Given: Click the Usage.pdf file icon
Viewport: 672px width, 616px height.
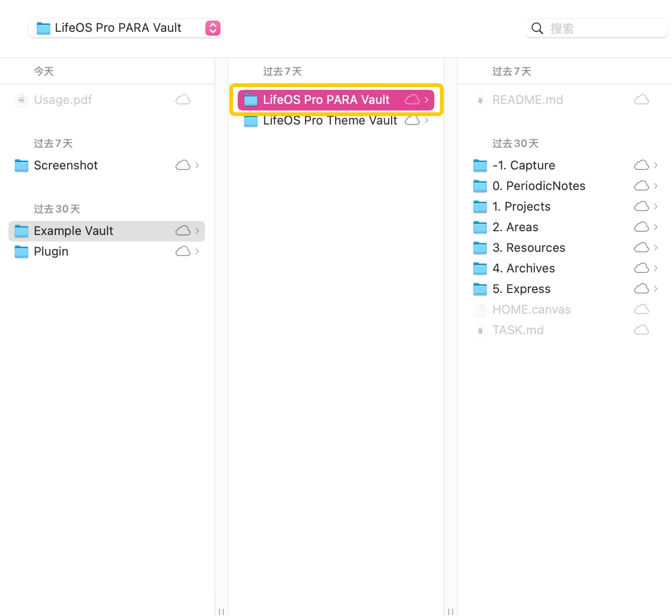Looking at the screenshot, I should (21, 100).
